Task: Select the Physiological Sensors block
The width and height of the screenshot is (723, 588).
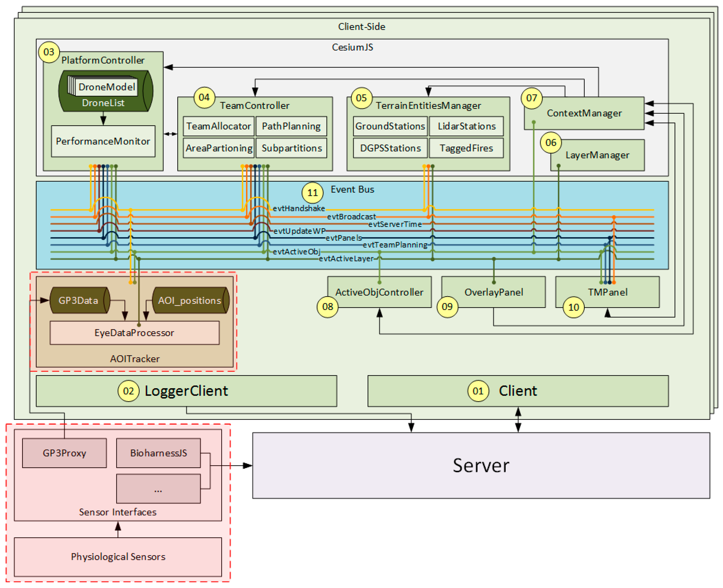Action: point(118,557)
